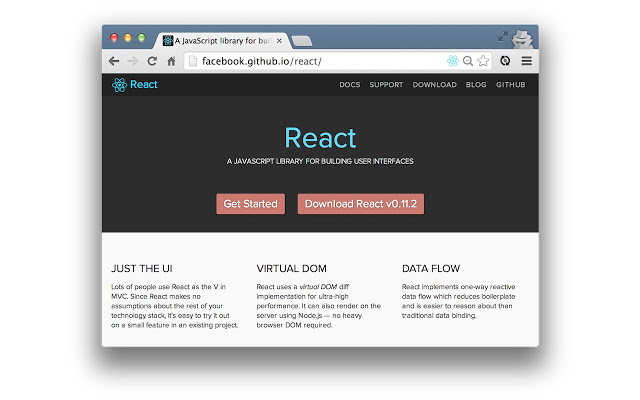Click the zoom magnifier icon in address bar
The image size is (640, 400).
468,61
